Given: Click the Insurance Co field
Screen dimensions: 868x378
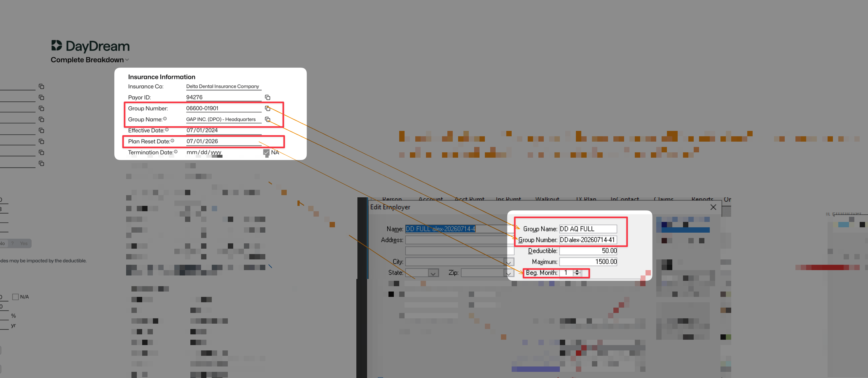Looking at the screenshot, I should click(x=224, y=86).
